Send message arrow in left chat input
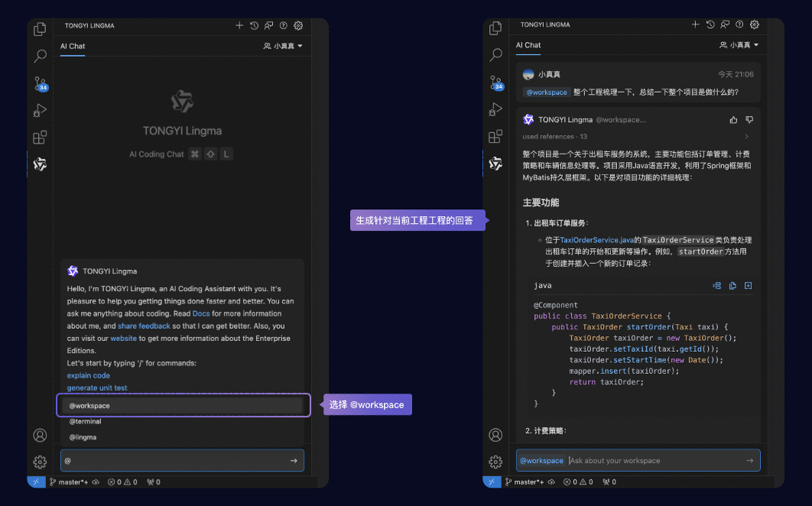This screenshot has width=812, height=506. click(294, 460)
